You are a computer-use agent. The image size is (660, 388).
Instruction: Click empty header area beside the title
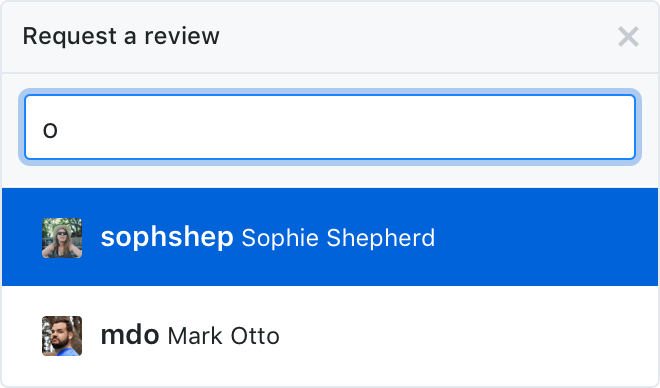[417, 37]
